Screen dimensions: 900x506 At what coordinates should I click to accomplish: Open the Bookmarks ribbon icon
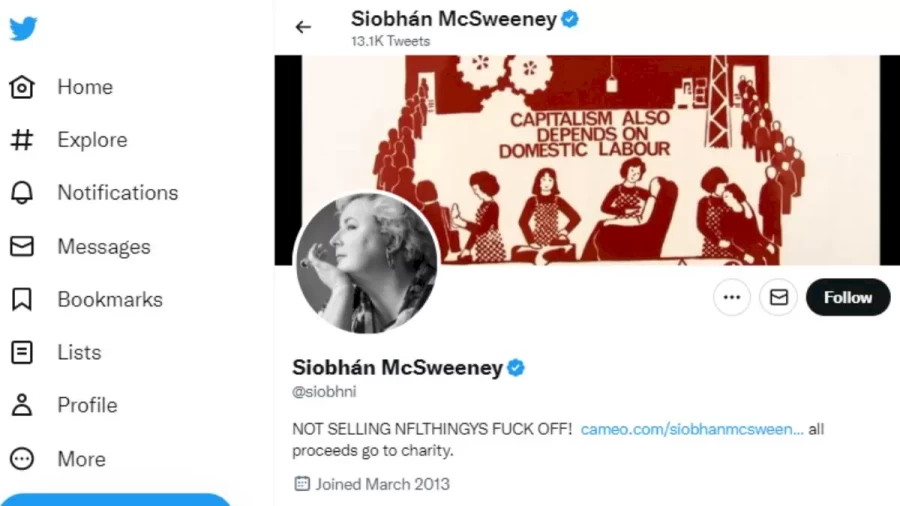(x=22, y=299)
